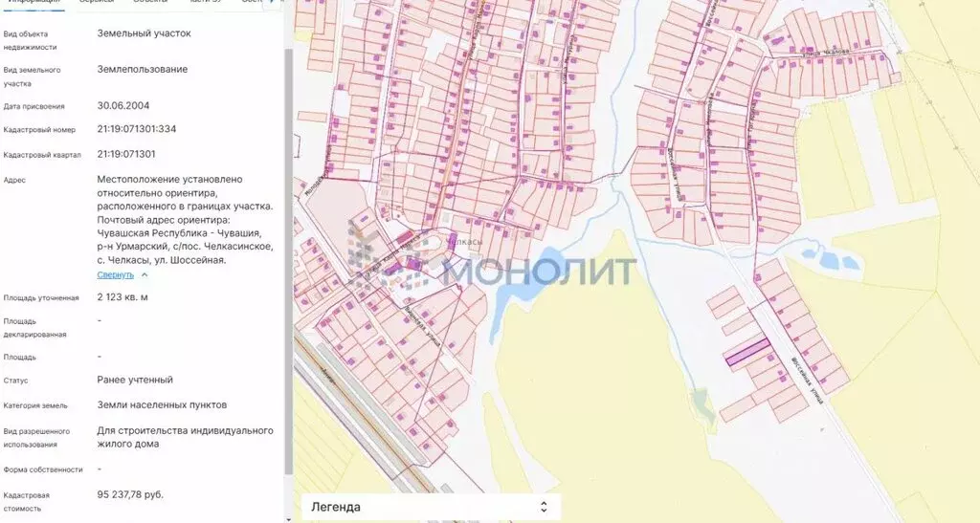Image resolution: width=980 pixels, height=523 pixels.
Task: Collapse the address via the Свернуть link
Action: [115, 274]
